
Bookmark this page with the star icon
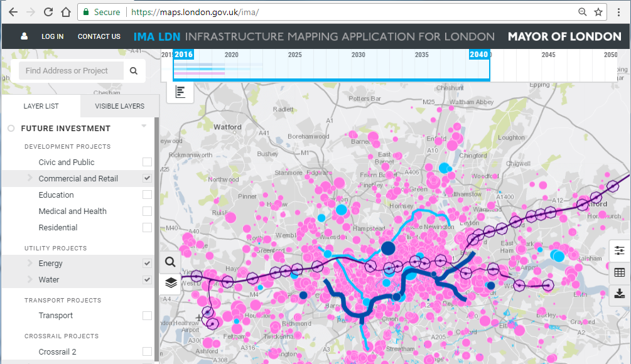tap(598, 12)
